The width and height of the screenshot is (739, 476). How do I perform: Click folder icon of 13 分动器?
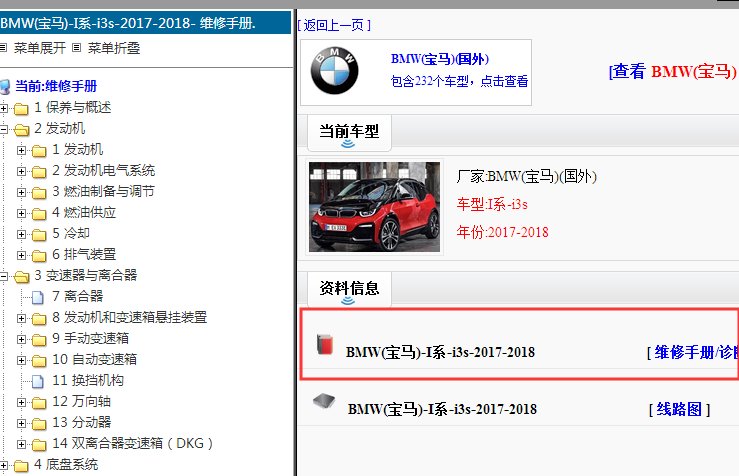[39, 423]
